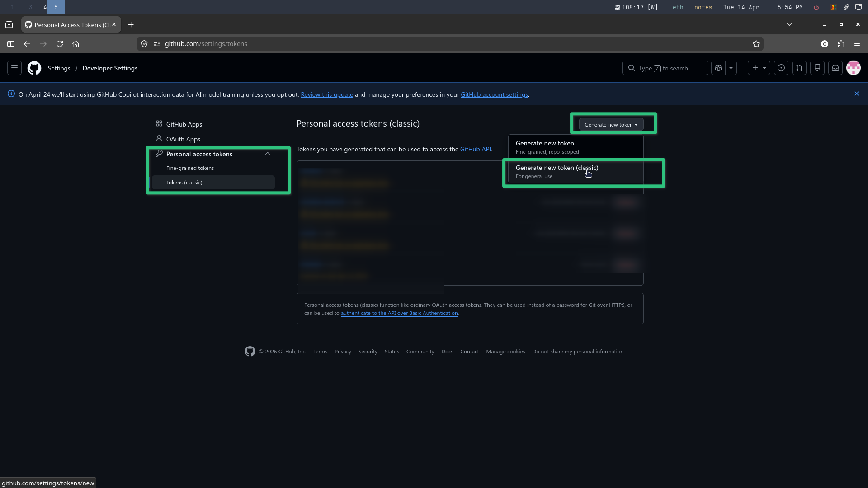Open Pull requests icon in the header
The height and width of the screenshot is (488, 868).
pos(799,68)
